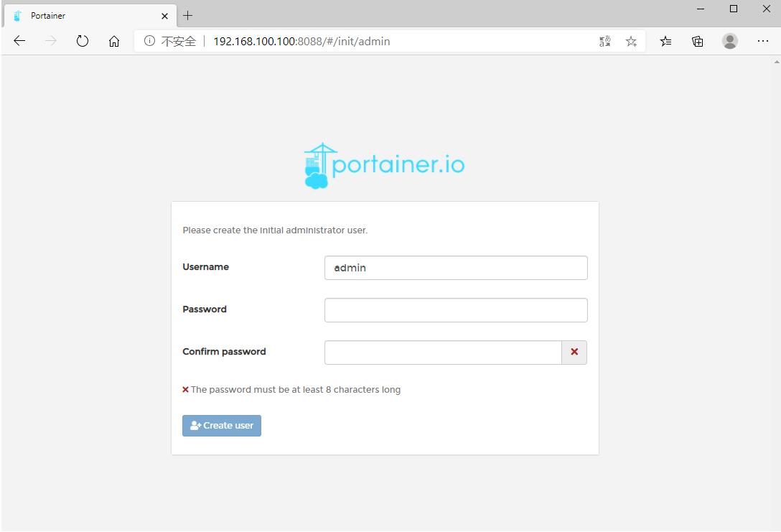Minimize the browser window
781x532 pixels.
pos(701,9)
